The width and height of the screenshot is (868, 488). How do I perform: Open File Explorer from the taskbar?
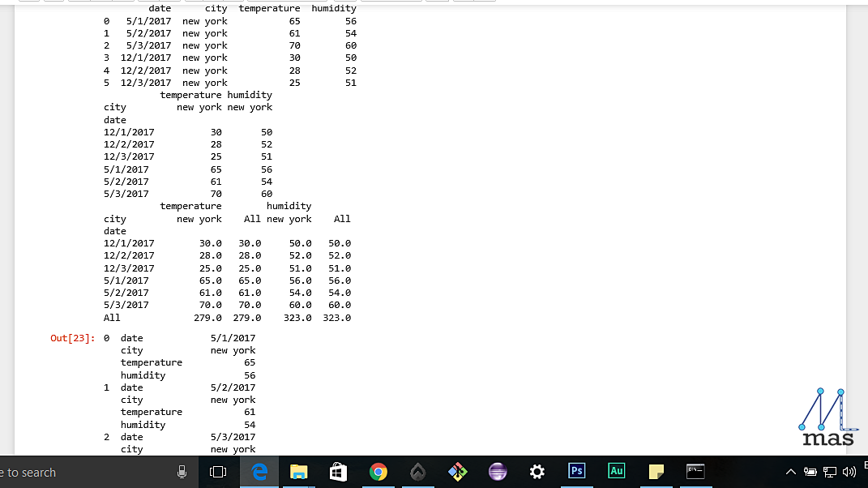coord(298,471)
